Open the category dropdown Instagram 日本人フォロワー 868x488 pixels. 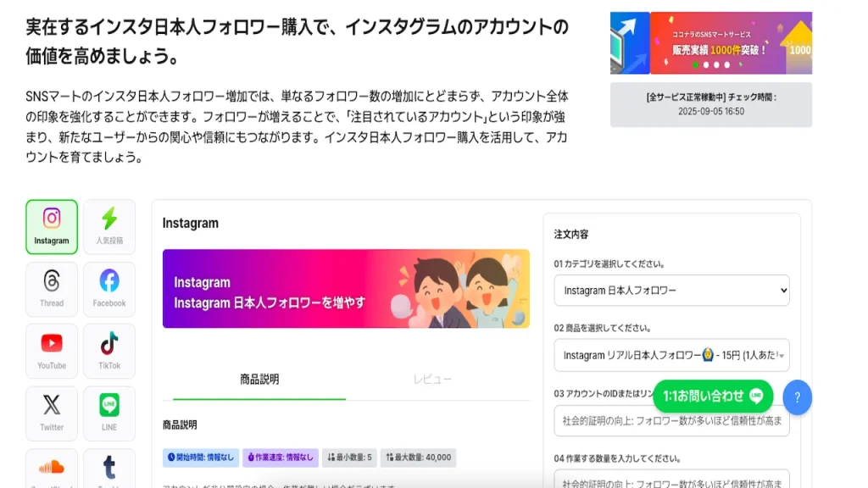[671, 291]
